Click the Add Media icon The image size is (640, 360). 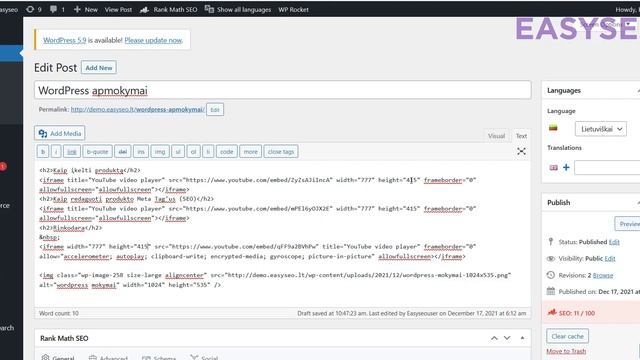tap(43, 133)
